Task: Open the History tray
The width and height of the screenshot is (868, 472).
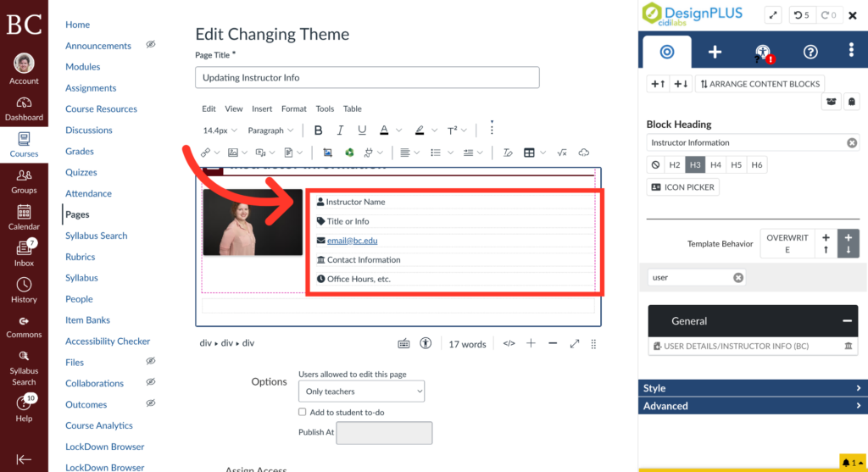Action: point(24,291)
